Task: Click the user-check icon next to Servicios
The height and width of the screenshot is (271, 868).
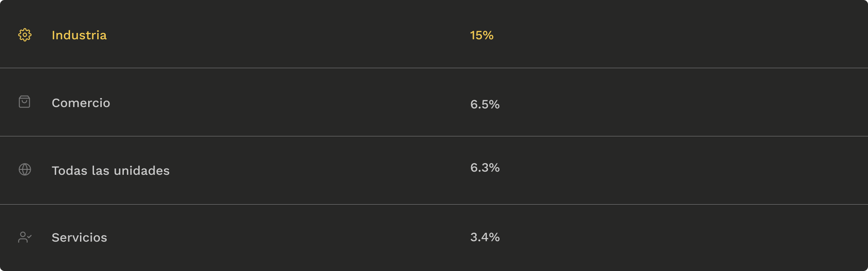Action: pyautogui.click(x=25, y=237)
